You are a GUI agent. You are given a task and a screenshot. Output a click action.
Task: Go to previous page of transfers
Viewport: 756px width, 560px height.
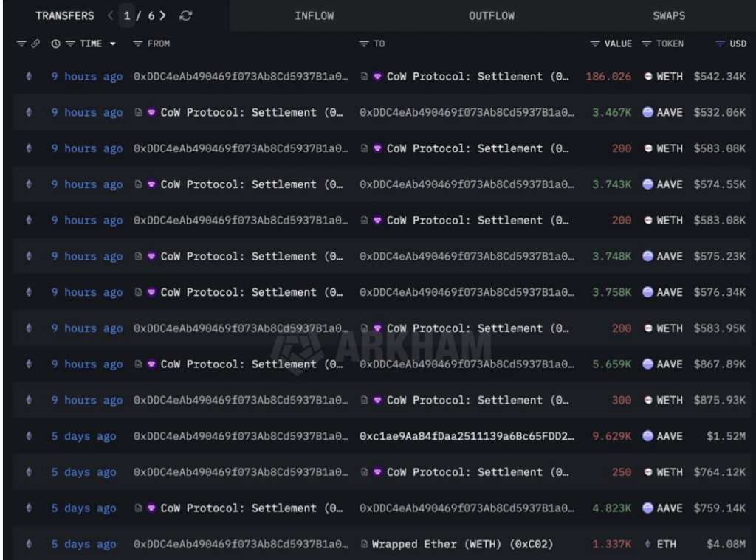tap(111, 15)
